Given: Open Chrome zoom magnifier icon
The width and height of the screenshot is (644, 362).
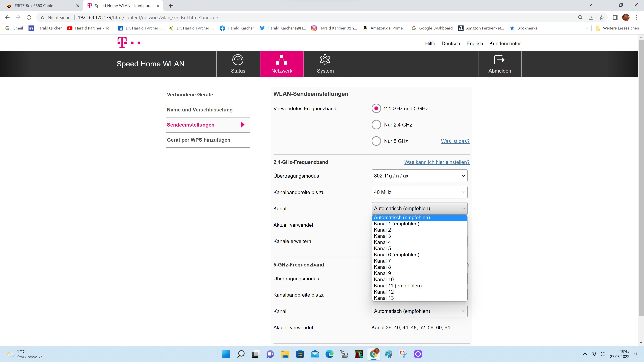Looking at the screenshot, I should click(580, 17).
